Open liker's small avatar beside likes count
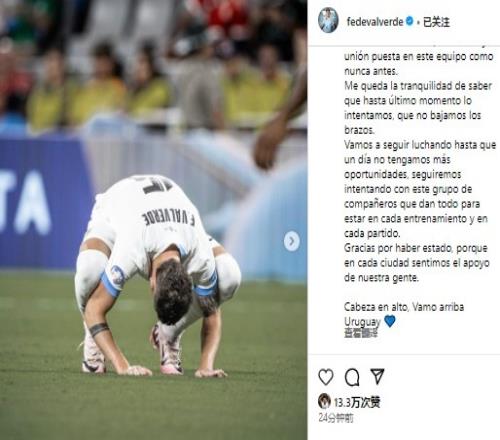 (324, 401)
